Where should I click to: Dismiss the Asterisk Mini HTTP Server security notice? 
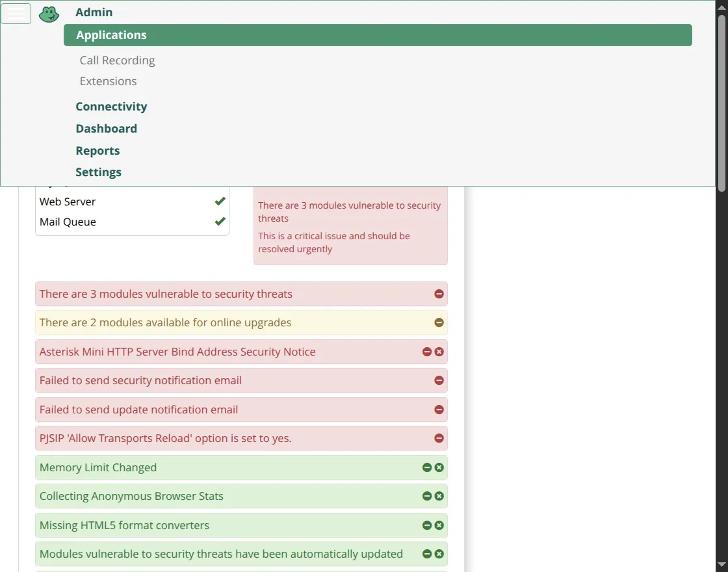(440, 351)
